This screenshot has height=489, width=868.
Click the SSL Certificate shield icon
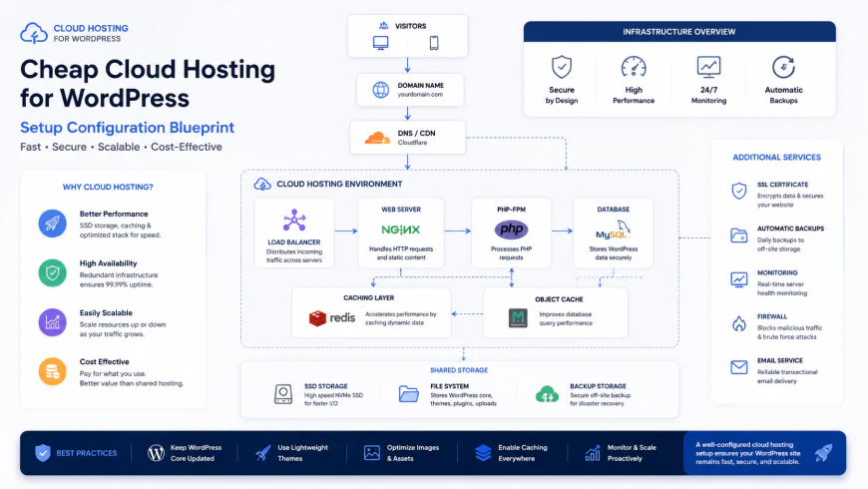point(739,191)
